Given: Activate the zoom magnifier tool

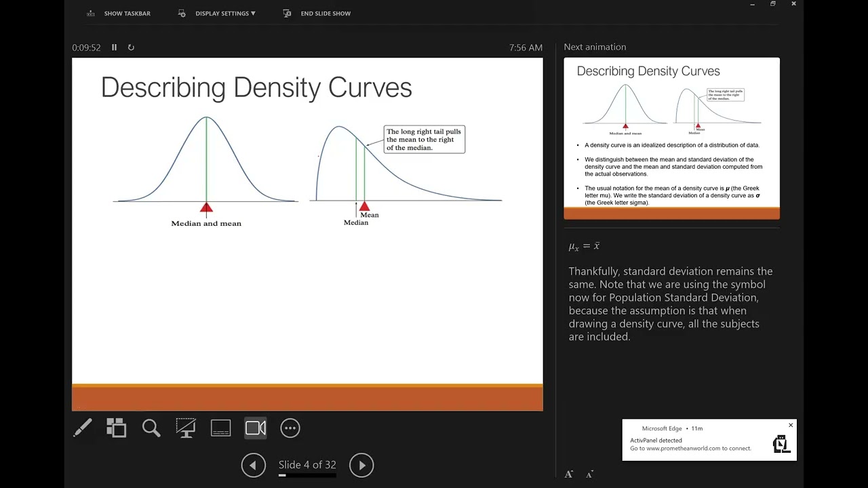Looking at the screenshot, I should (151, 428).
